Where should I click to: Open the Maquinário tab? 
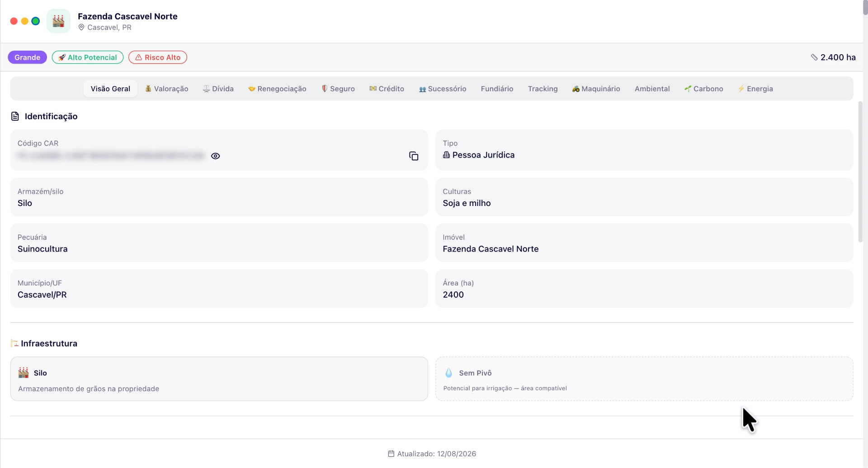point(596,89)
